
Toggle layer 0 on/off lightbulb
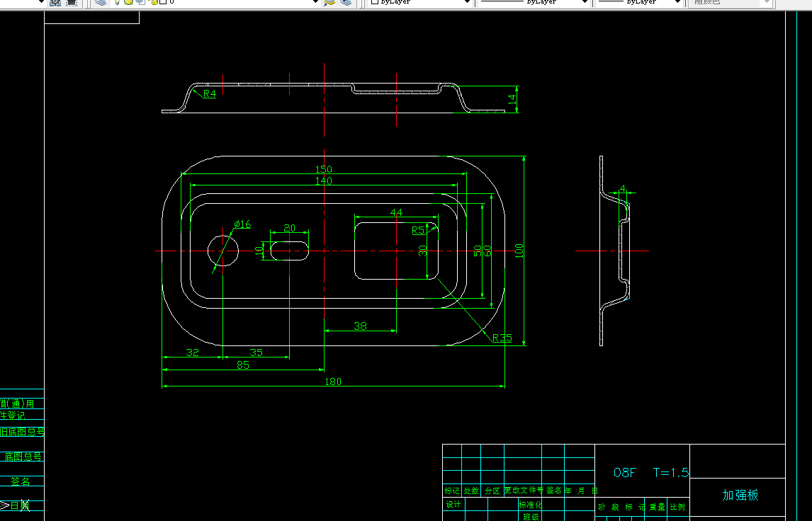pos(118,1)
